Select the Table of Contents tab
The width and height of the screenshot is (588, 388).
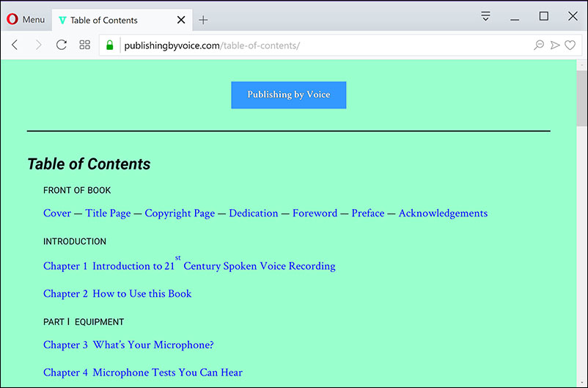click(x=122, y=20)
